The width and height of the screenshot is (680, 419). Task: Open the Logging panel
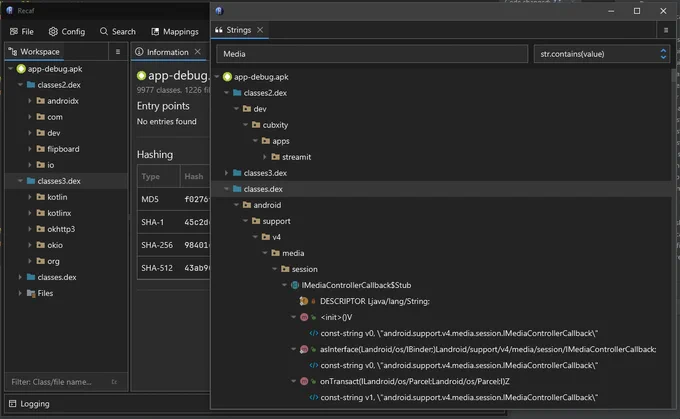pyautogui.click(x=29, y=404)
